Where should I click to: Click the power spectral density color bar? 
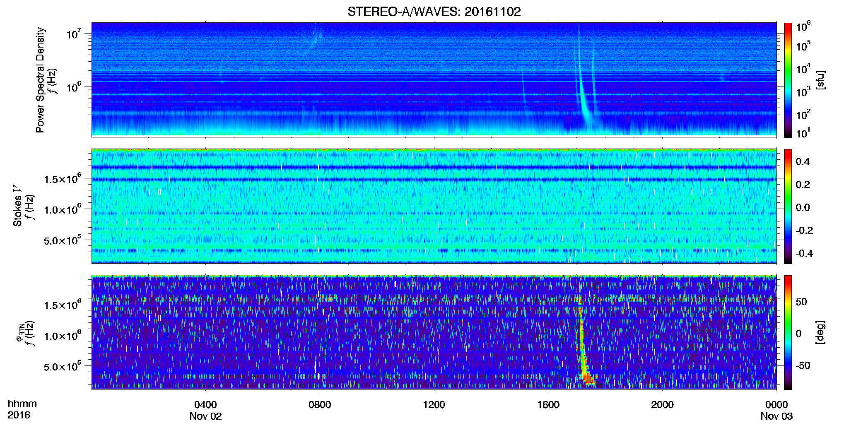point(788,80)
